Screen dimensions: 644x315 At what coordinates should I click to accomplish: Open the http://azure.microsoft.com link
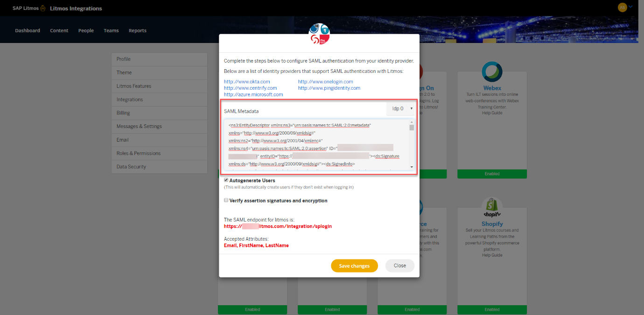tap(253, 94)
